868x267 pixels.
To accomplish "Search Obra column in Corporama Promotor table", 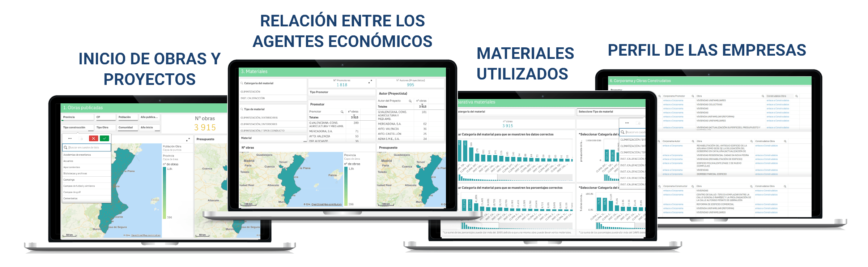I will (x=763, y=96).
